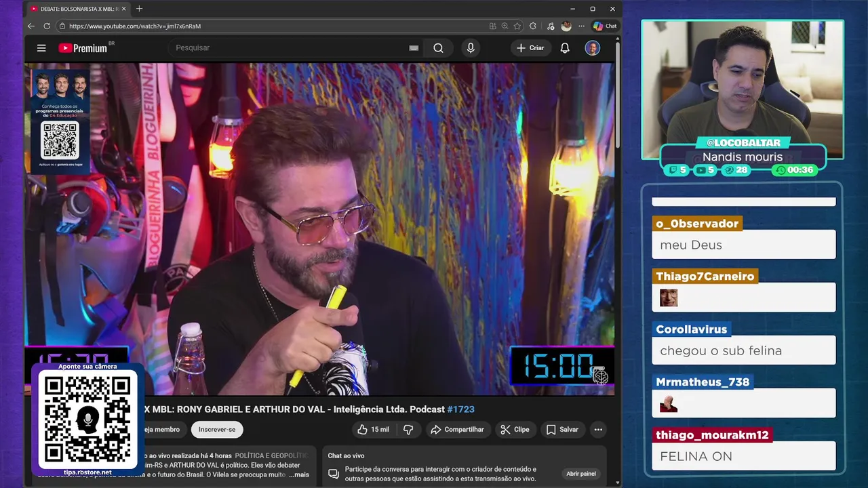This screenshot has width=868, height=488.
Task: Reload the page with refresh icon
Action: 47,26
